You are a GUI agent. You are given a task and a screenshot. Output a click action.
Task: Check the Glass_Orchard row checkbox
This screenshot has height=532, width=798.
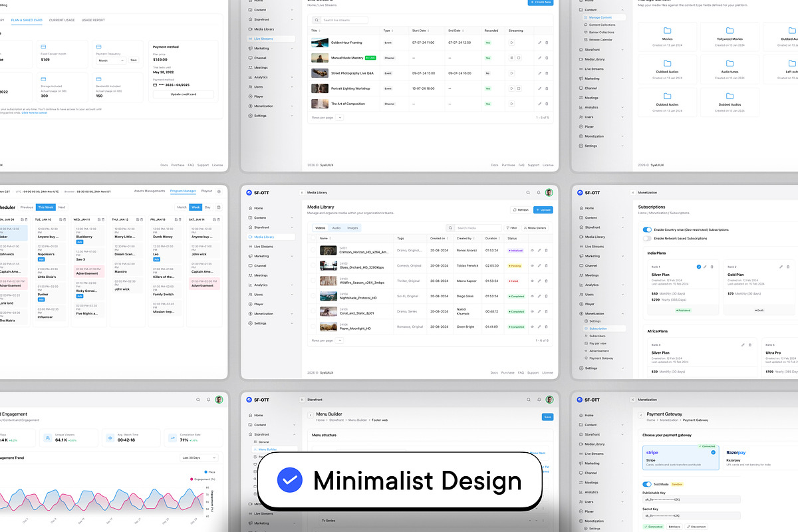pyautogui.click(x=314, y=265)
